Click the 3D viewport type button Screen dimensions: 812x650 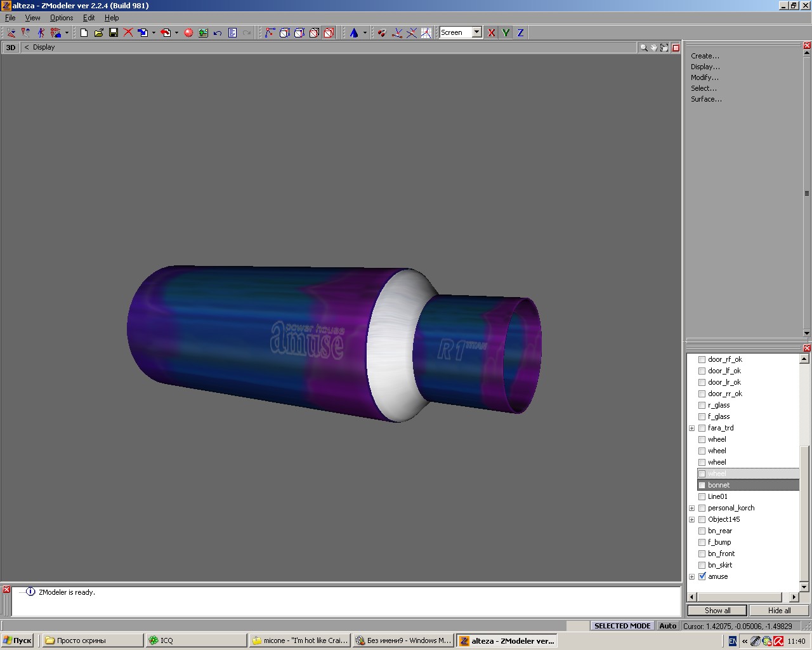pyautogui.click(x=11, y=48)
